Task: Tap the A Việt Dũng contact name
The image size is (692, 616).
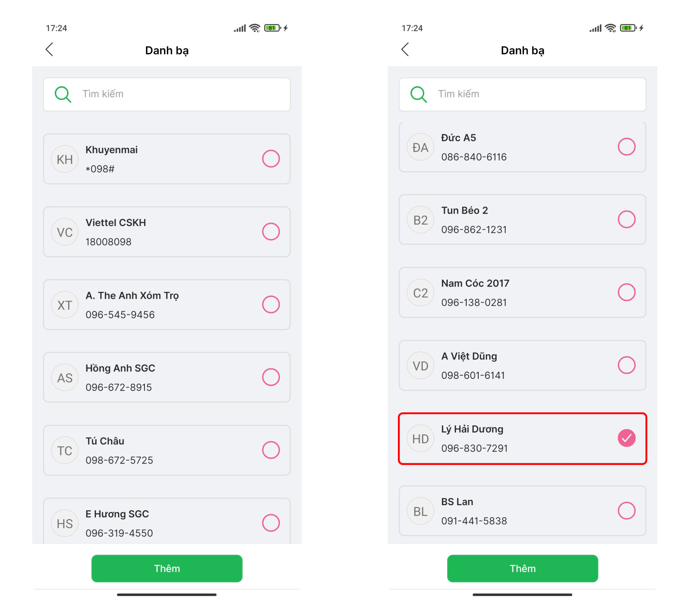Action: point(469,356)
